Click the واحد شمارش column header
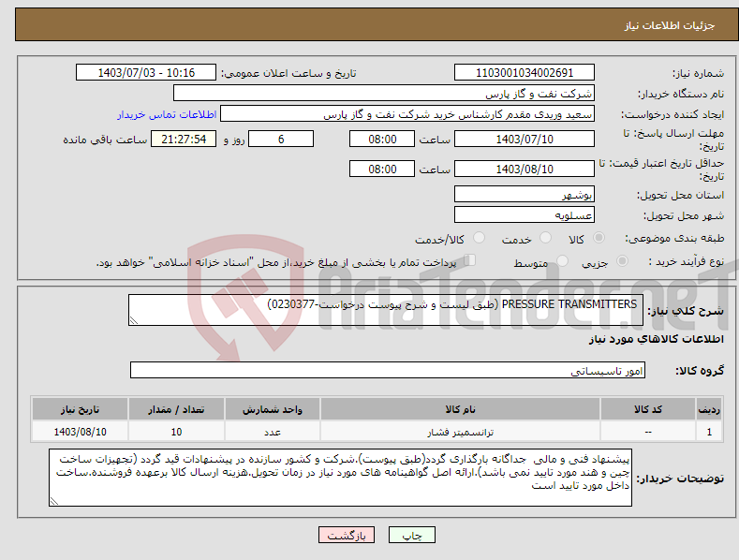Image resolution: width=739 pixels, height=560 pixels. 273,409
